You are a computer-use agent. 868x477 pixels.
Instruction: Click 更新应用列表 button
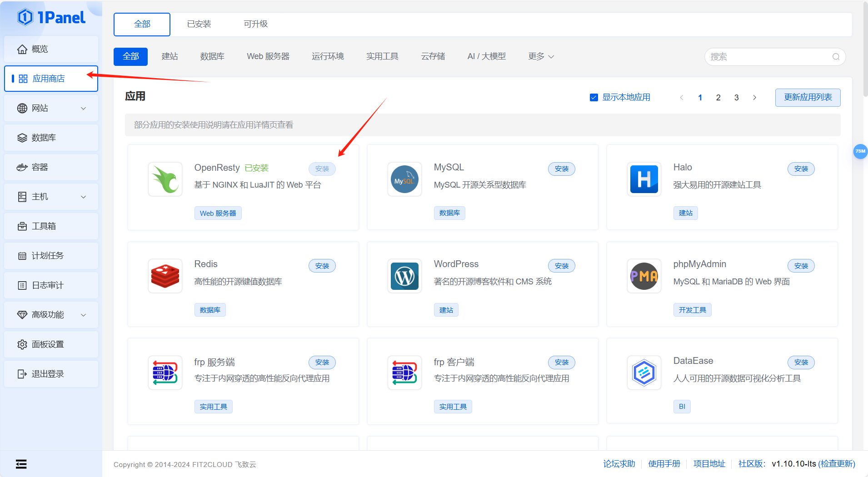click(808, 97)
